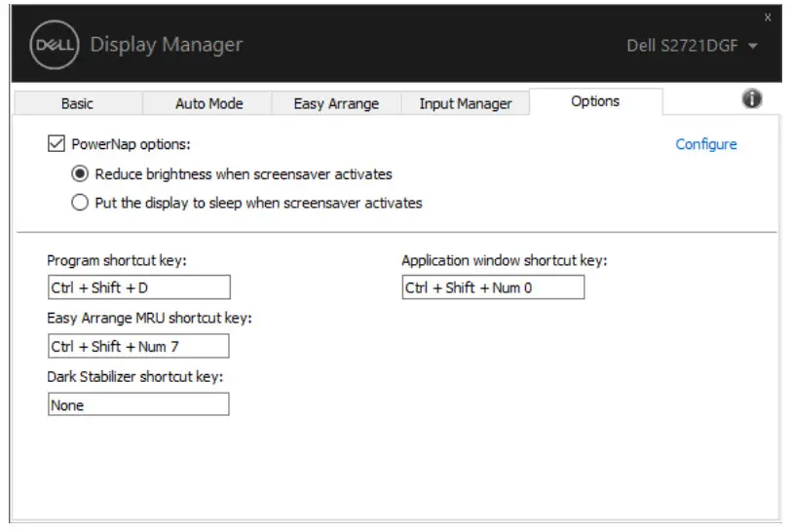Close the Display Manager window
Screen dimensions: 792x532
[768, 18]
